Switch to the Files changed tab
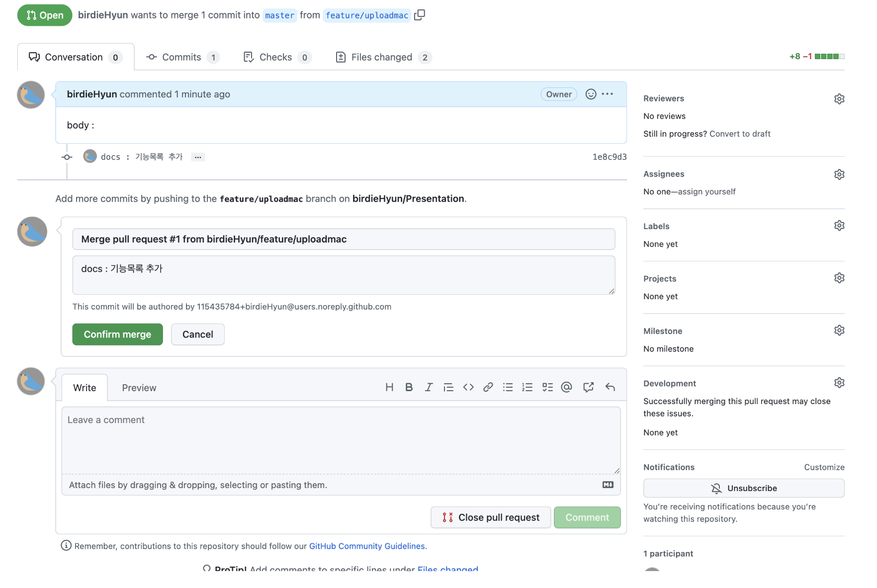Image resolution: width=877 pixels, height=588 pixels. click(382, 57)
